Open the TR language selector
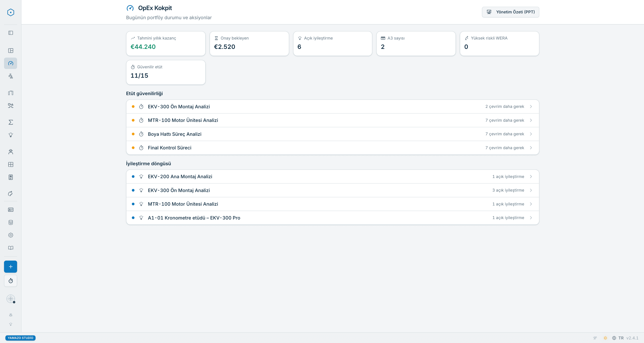This screenshot has height=343, width=644. pyautogui.click(x=618, y=338)
